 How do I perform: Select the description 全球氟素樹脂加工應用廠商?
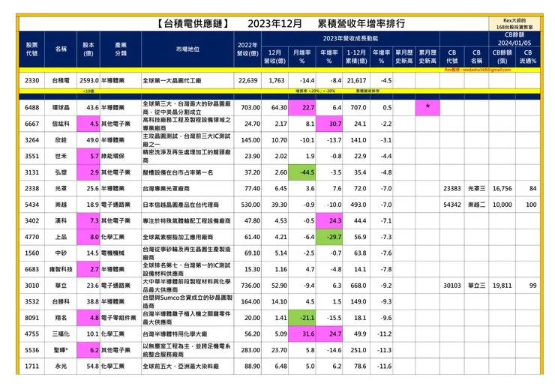[x=178, y=238]
